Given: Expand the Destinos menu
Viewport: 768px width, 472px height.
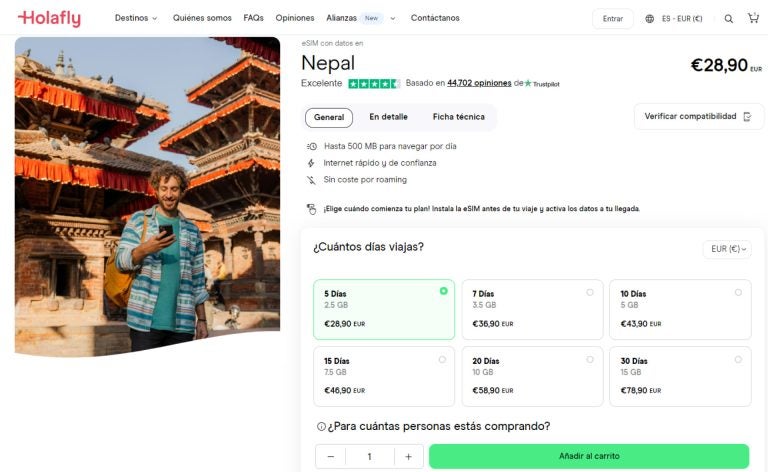Looking at the screenshot, I should click(136, 18).
